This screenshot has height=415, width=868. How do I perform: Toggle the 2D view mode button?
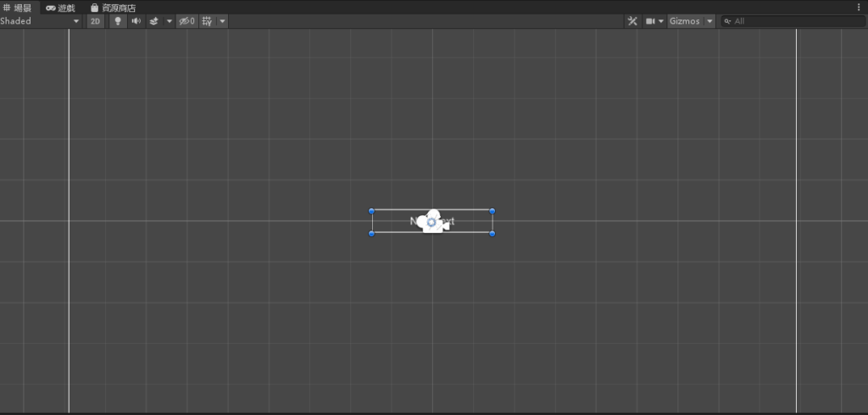click(96, 21)
